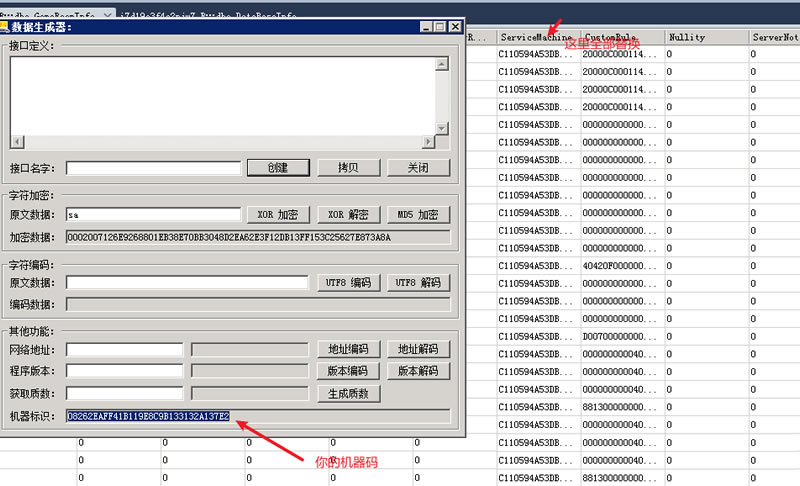Click the 生成质数 button
800x486 pixels.
click(x=348, y=393)
